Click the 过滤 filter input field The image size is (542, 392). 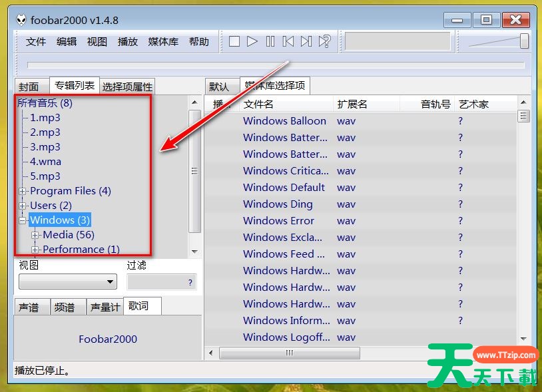pos(162,282)
